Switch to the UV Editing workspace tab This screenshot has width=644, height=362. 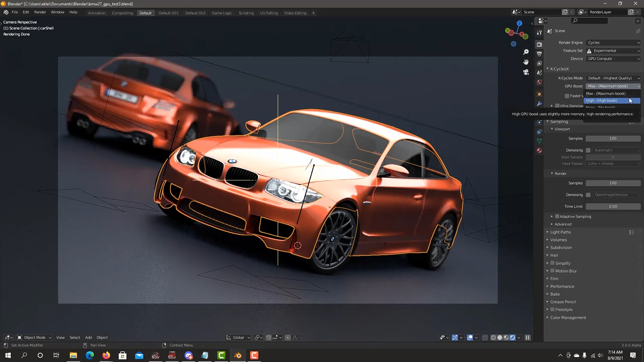tap(269, 13)
